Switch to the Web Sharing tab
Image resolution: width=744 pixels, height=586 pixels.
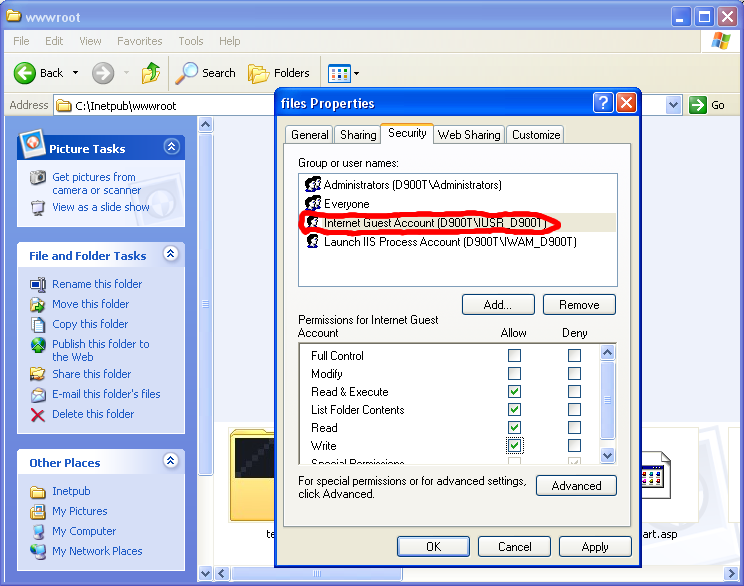click(x=469, y=135)
